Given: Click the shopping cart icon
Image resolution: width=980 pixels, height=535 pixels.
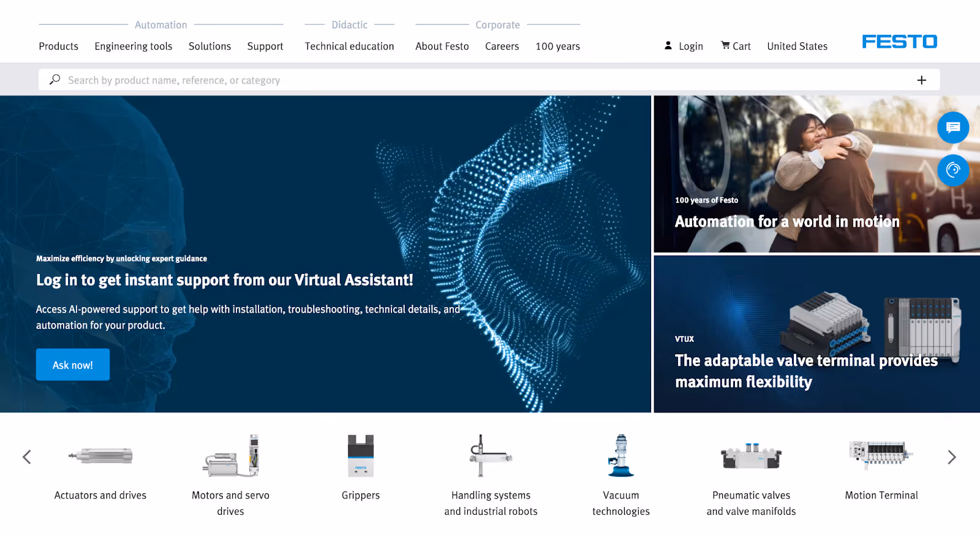Looking at the screenshot, I should point(725,45).
